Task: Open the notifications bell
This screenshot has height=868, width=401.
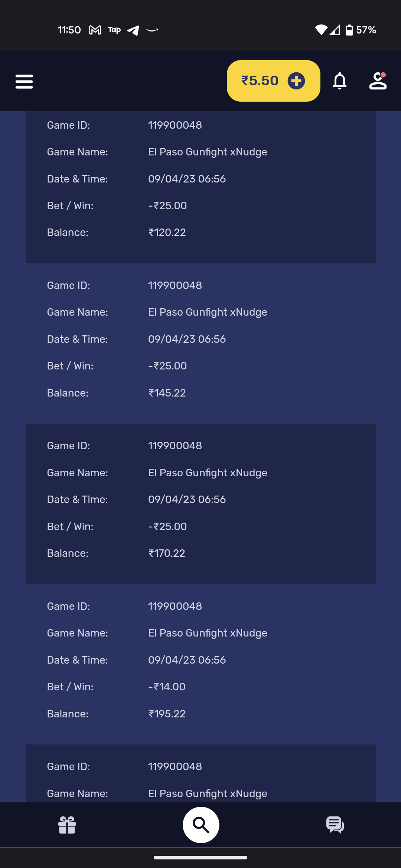Action: point(340,81)
